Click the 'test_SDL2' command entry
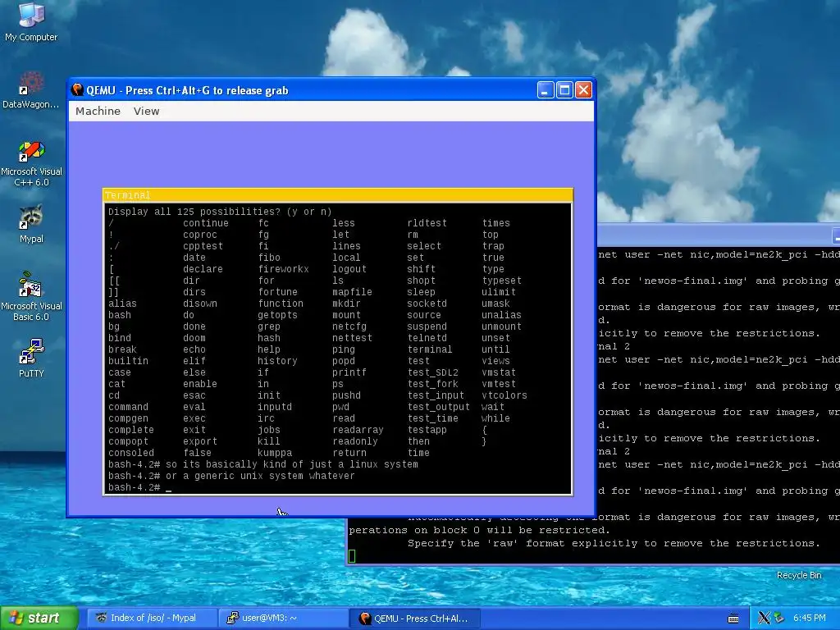The height and width of the screenshot is (630, 840). 433,372
